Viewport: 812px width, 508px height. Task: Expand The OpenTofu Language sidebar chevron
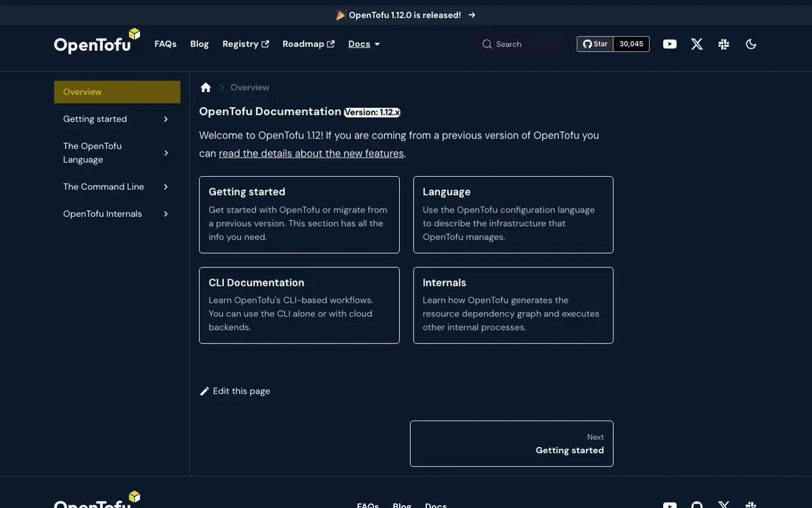coord(166,153)
